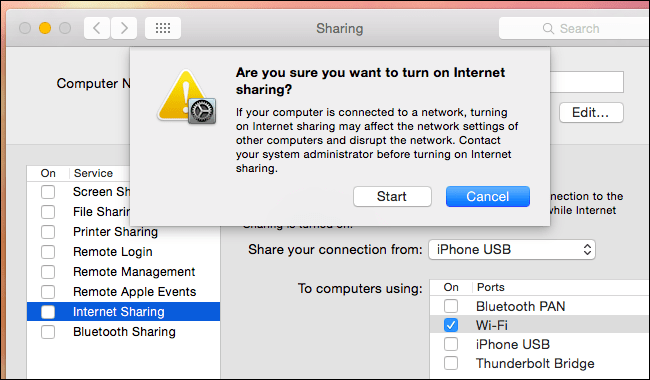The height and width of the screenshot is (380, 650).
Task: Cancel the Internet sharing dialog
Action: (488, 196)
